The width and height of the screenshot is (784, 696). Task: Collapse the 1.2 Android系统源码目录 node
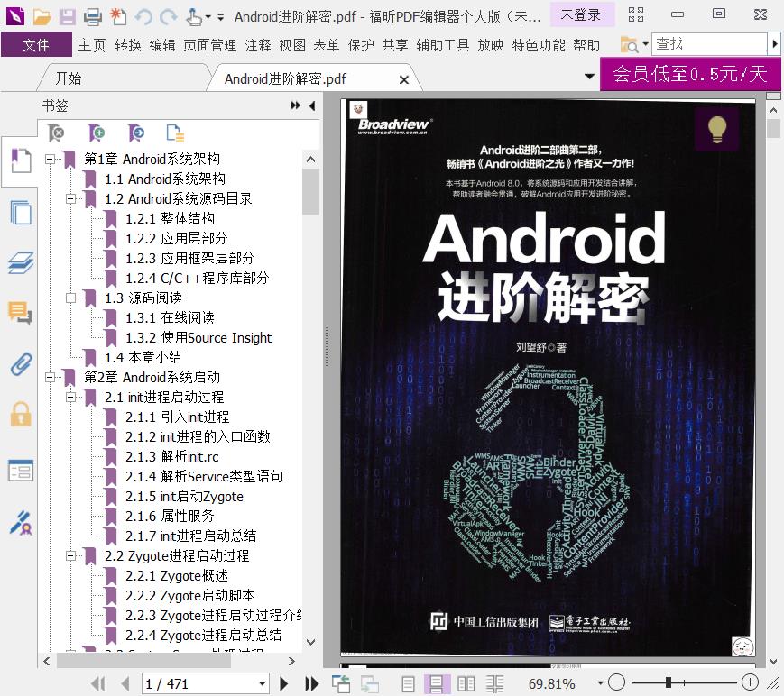[x=71, y=199]
